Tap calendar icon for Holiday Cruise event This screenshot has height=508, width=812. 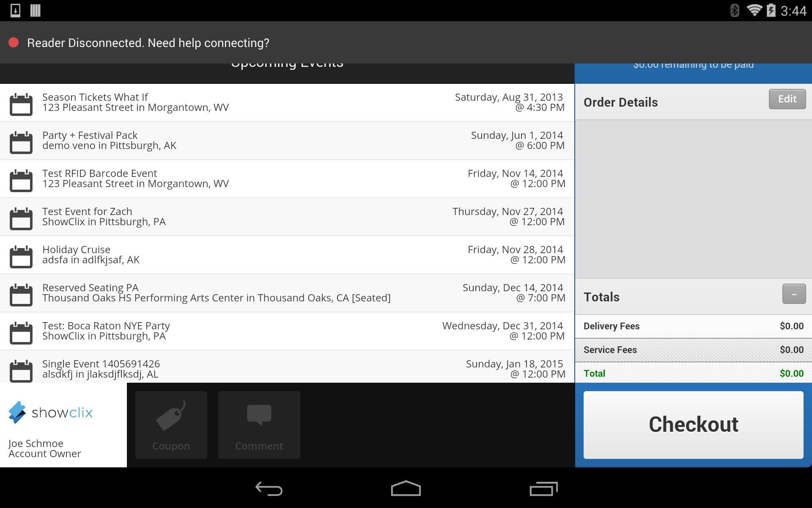21,257
